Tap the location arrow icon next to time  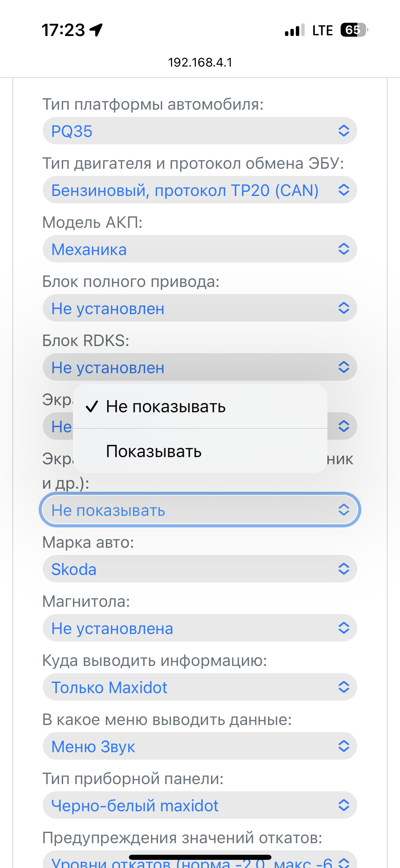tap(96, 30)
